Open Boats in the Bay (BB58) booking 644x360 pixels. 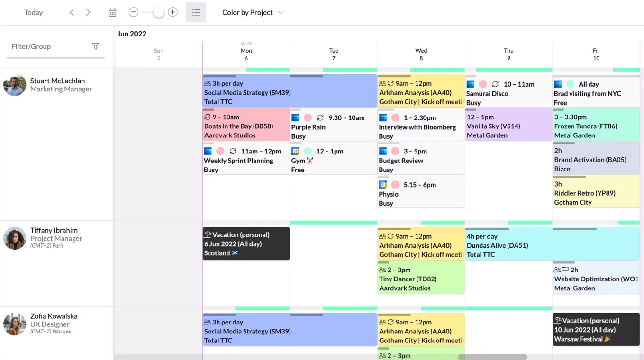pos(246,125)
